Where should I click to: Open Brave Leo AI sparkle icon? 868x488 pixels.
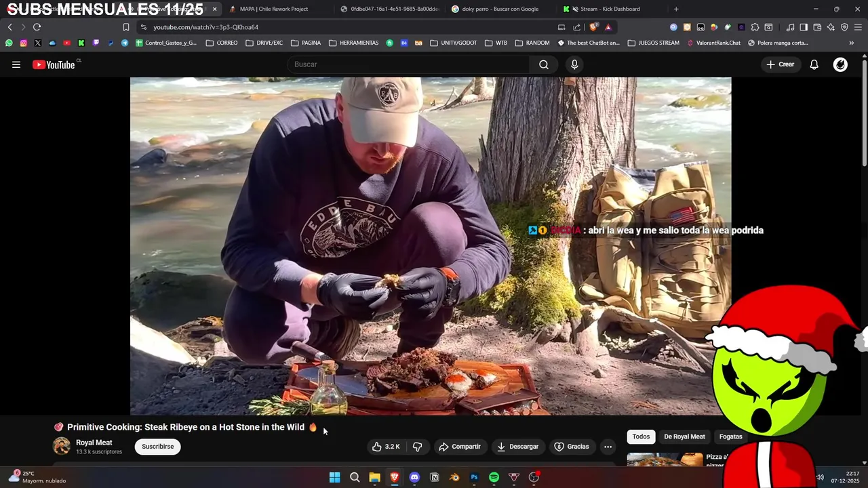831,27
